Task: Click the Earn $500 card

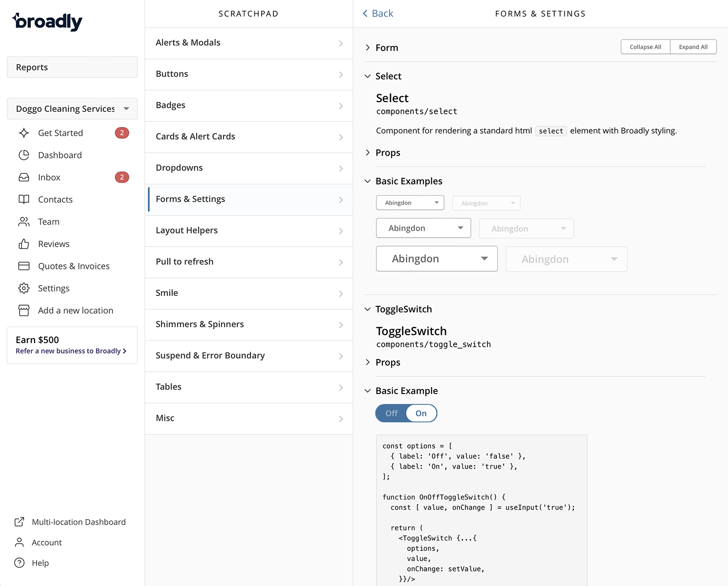Action: tap(72, 345)
